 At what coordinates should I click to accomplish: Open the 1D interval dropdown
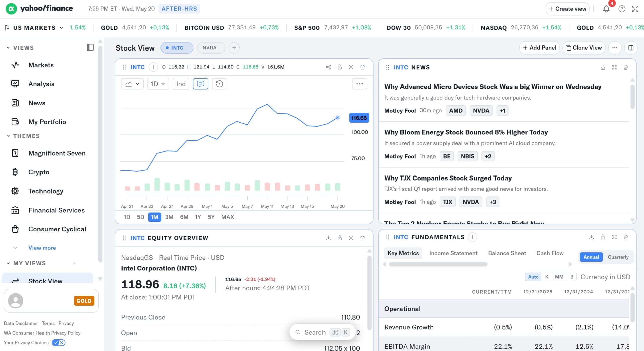158,84
